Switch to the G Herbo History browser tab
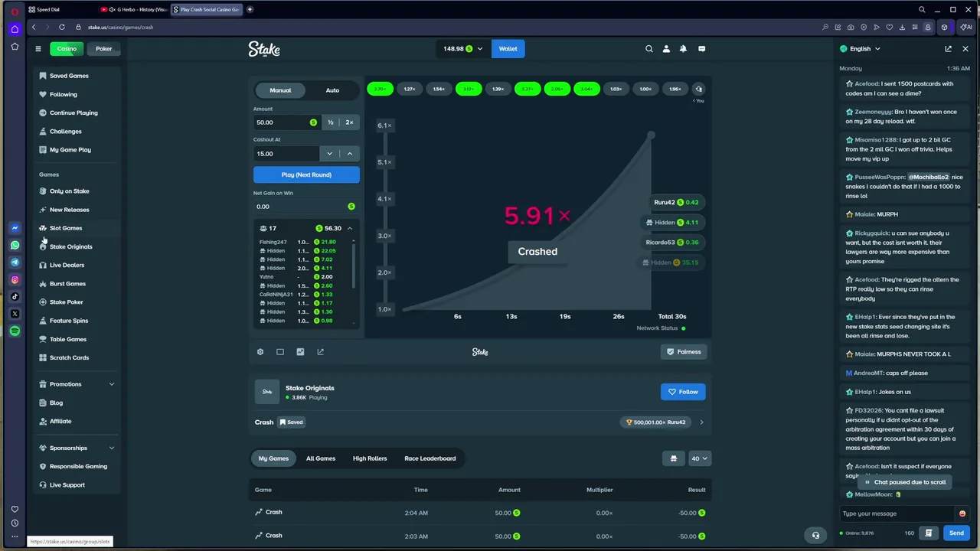This screenshot has height=551, width=980. (x=133, y=9)
